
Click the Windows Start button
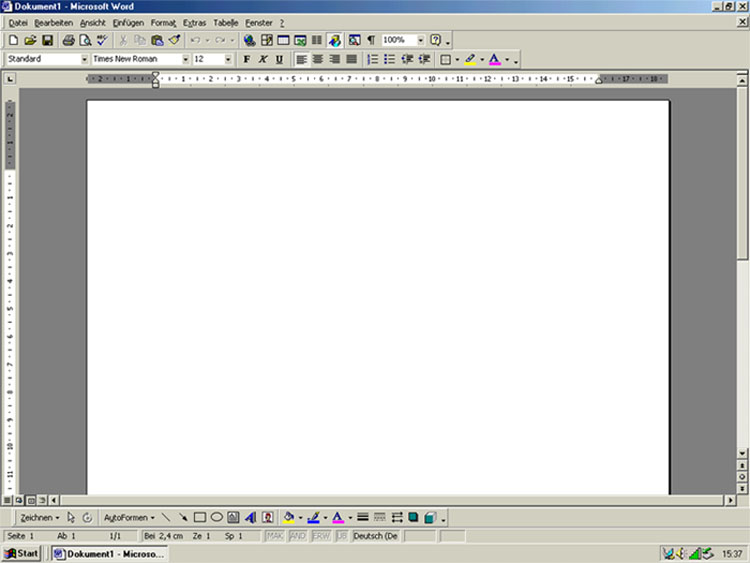pos(22,553)
